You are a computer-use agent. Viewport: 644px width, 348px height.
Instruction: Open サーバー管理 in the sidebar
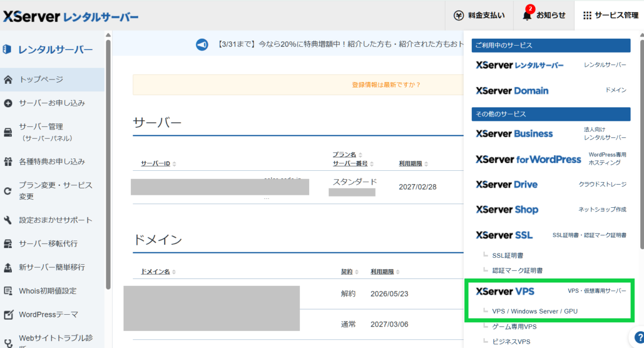(41, 127)
